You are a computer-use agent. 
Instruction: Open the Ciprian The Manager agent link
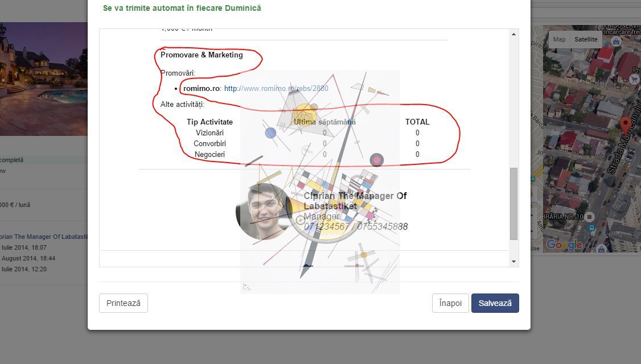coord(43,237)
